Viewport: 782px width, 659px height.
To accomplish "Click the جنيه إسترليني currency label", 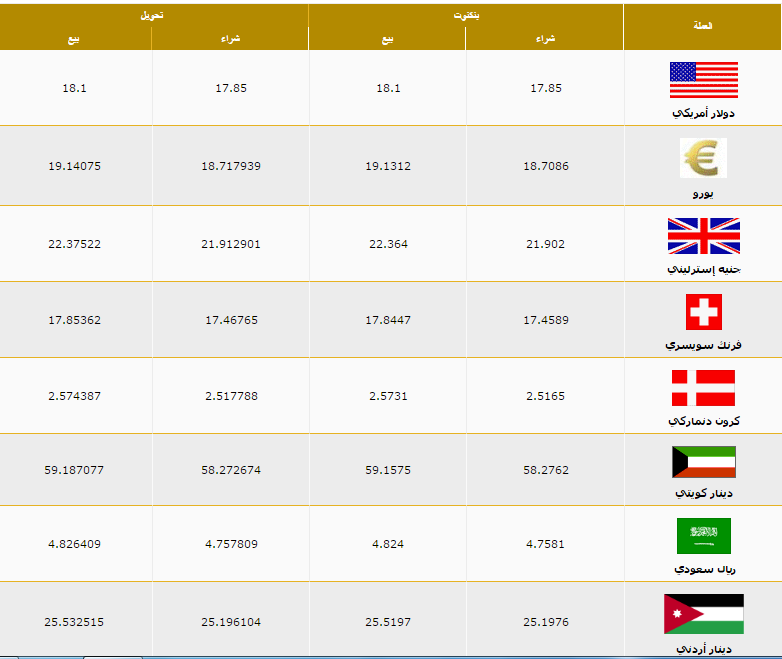I will [x=704, y=269].
